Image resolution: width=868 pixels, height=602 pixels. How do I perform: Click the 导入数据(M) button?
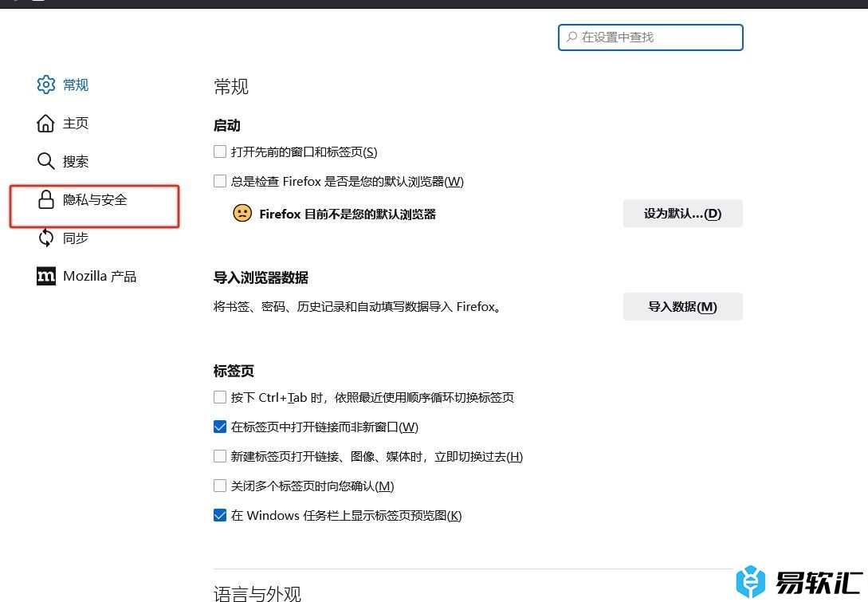point(682,306)
